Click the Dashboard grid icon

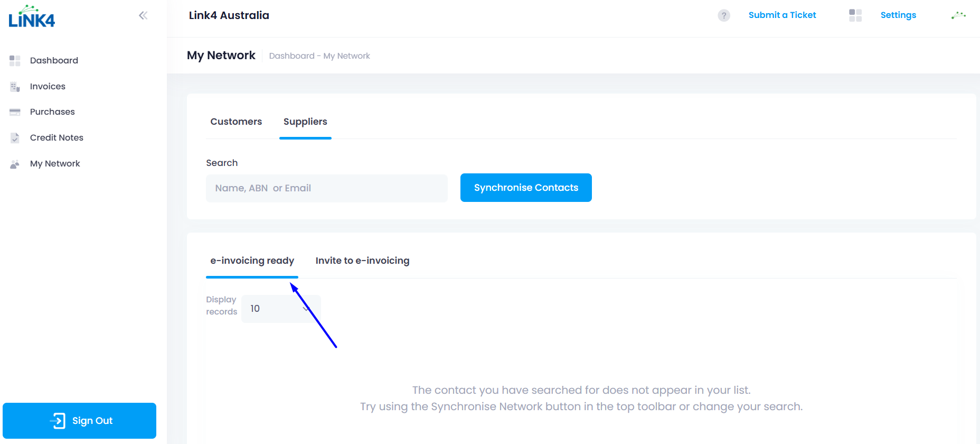(15, 61)
